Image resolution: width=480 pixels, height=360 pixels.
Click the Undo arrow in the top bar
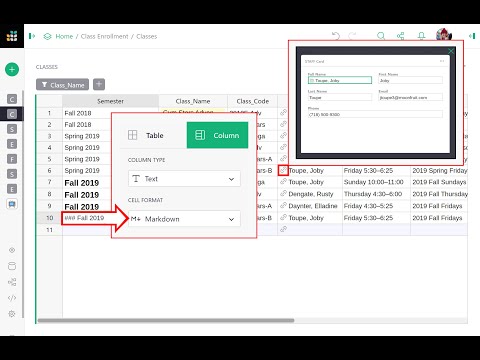click(x=336, y=36)
